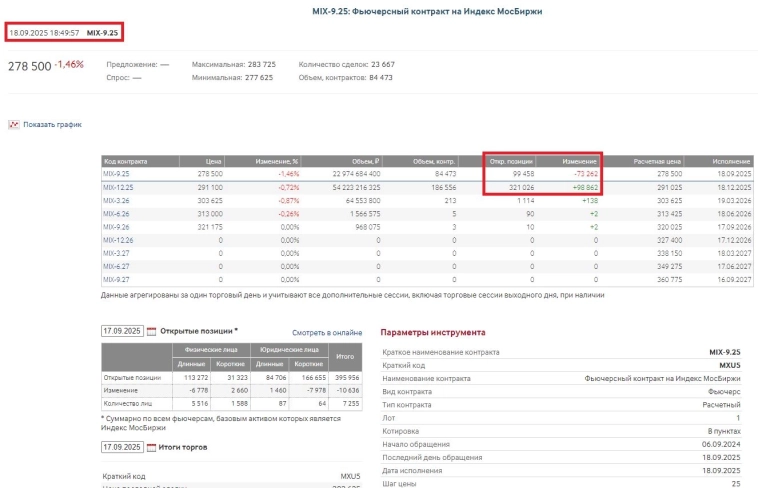Open MIX-12.25 contract row link
The height and width of the screenshot is (488, 758).
120,187
